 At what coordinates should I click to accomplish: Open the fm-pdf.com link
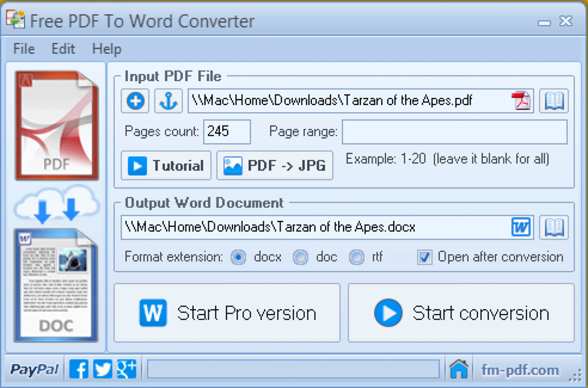(520, 370)
